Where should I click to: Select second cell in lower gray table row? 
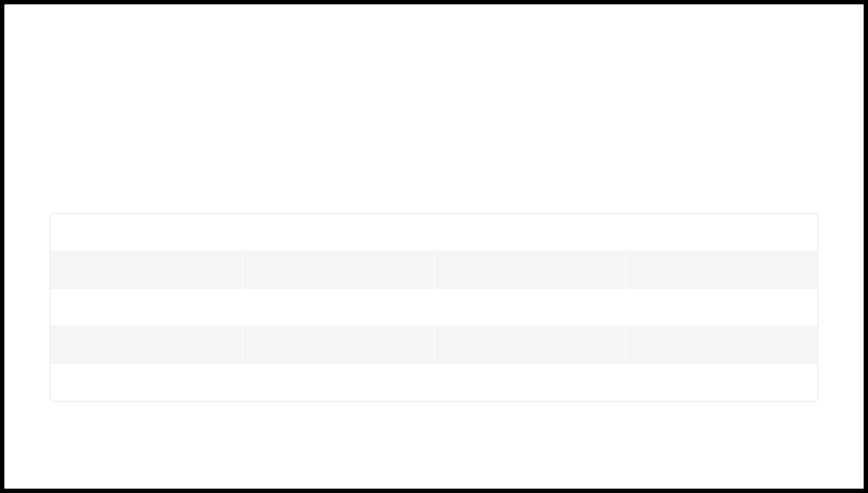point(338,345)
